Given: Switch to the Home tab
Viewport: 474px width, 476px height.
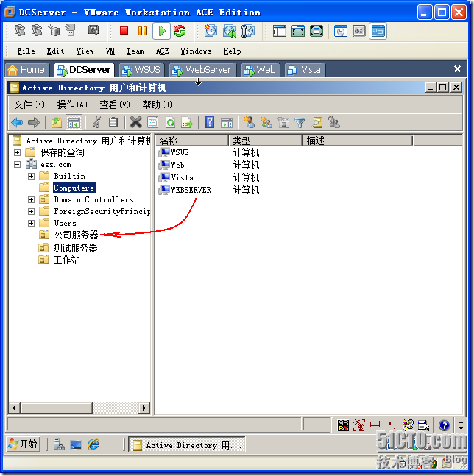Looking at the screenshot, I should [x=27, y=70].
